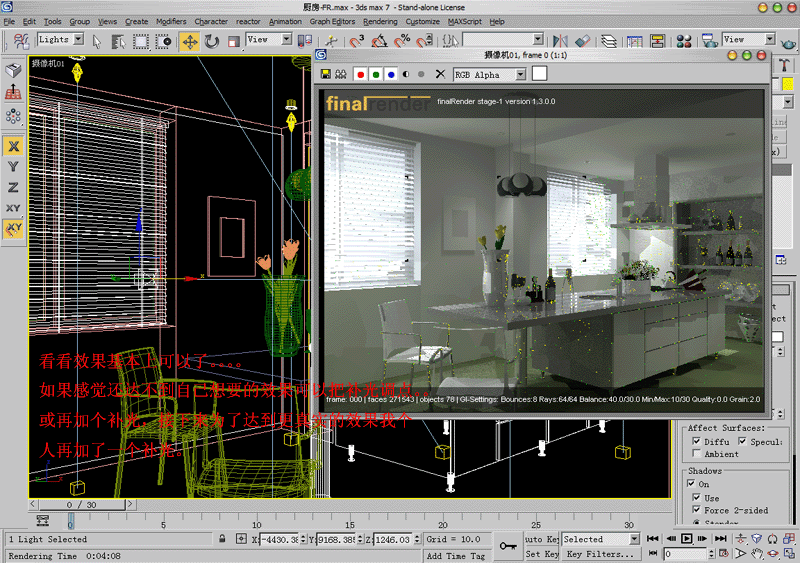The image size is (800, 563).
Task: Click the Select Object arrow tool
Action: click(97, 41)
